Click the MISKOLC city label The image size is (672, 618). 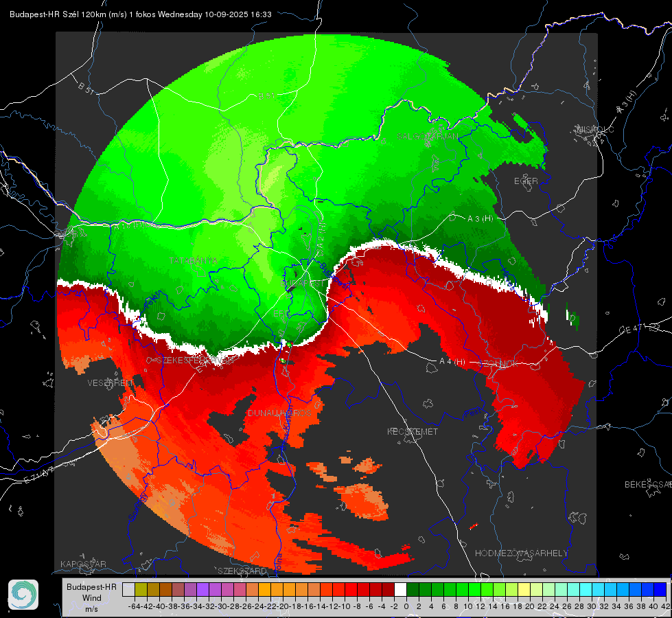click(595, 129)
